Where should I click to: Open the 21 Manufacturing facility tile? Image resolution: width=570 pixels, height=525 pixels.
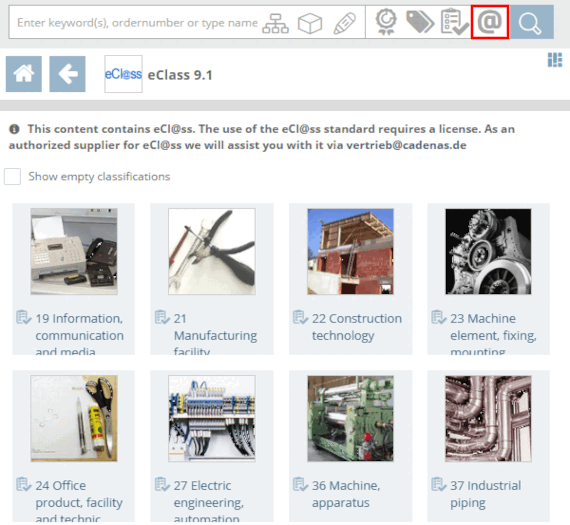point(212,279)
